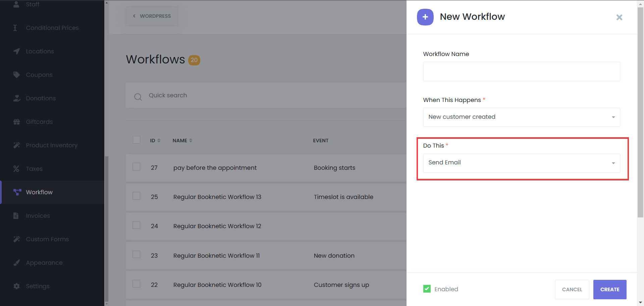Click the Workflow Name input field
Screen dimensions: 644x306
click(522, 71)
